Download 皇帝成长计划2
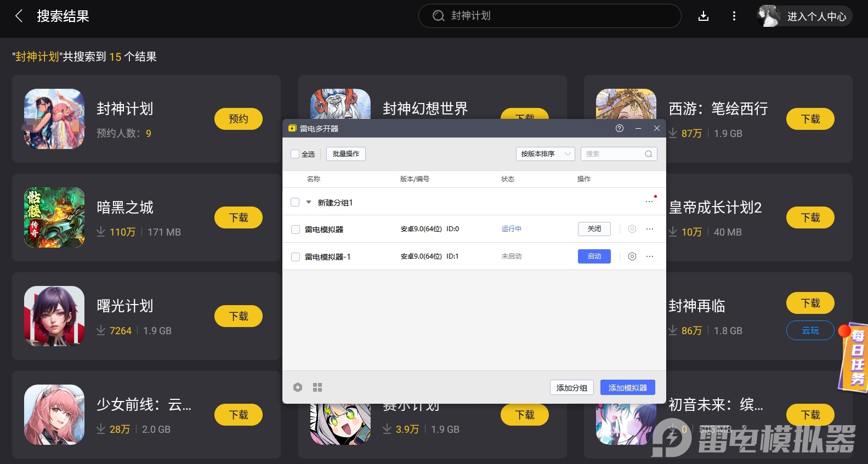The image size is (868, 464). coord(810,217)
